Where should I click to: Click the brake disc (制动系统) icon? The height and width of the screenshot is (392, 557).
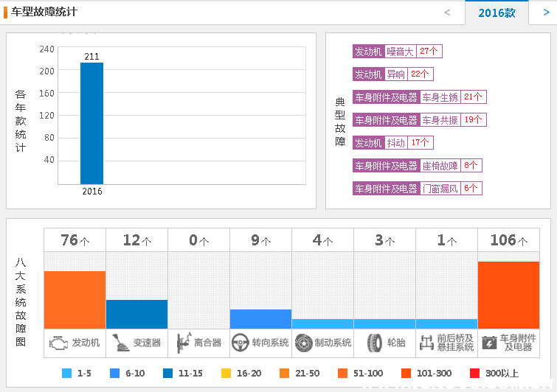tap(303, 343)
